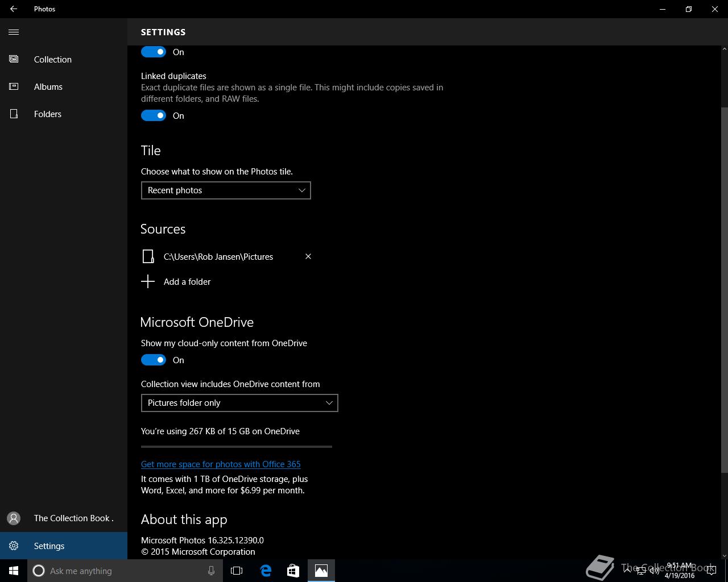The image size is (728, 582).
Task: Open the Recent photos tile dropdown
Action: (x=226, y=190)
